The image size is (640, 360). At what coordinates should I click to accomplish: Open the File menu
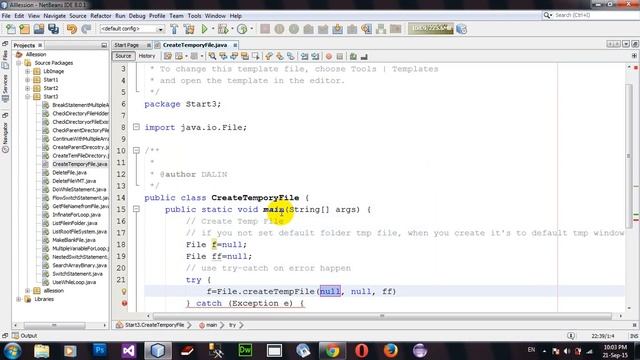[x=6, y=16]
